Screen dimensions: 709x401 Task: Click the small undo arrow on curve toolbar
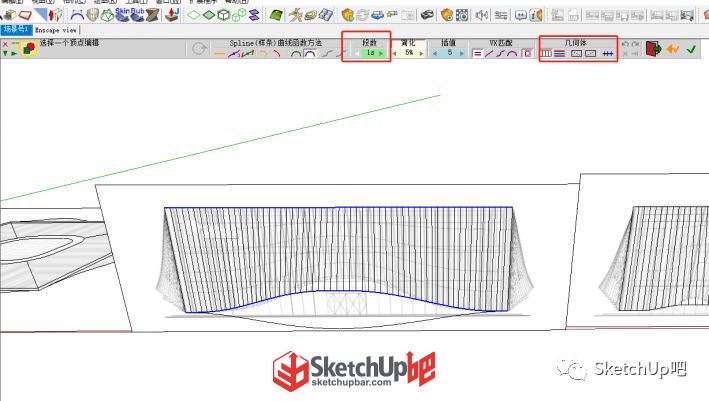625,44
